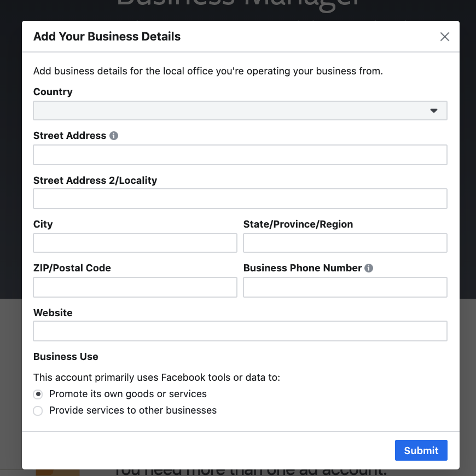Click the X to close the dialog

444,37
